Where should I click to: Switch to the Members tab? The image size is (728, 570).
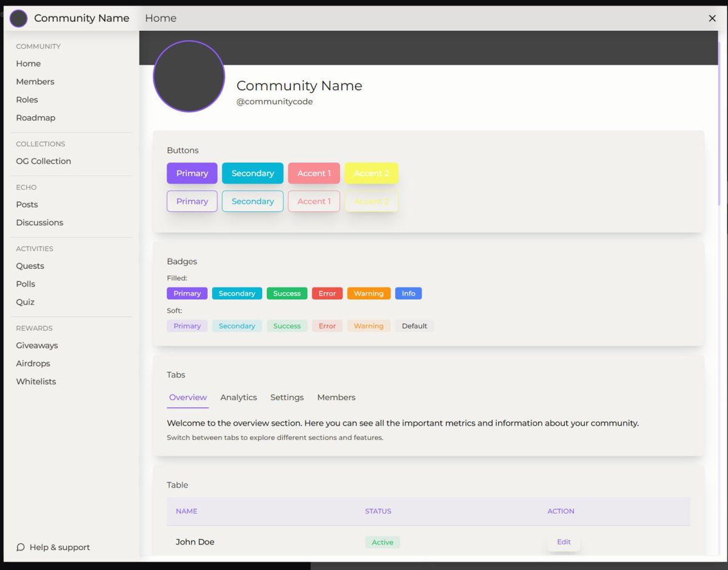click(336, 398)
